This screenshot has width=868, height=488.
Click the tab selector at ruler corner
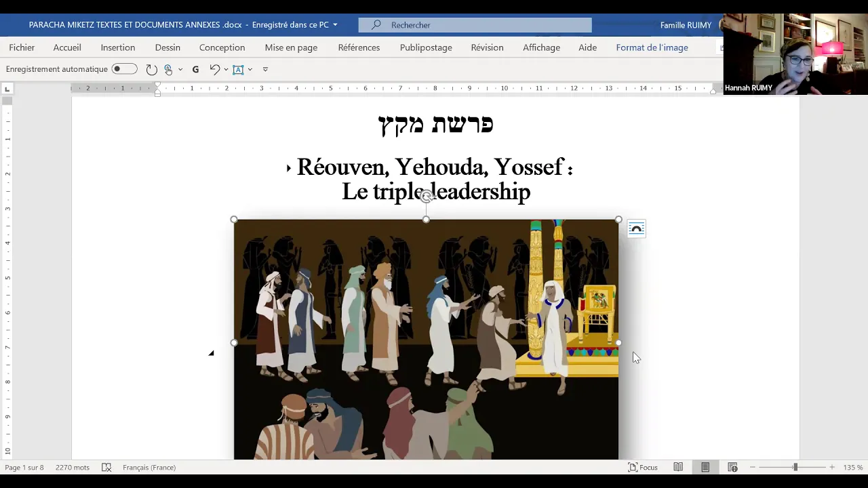(7, 89)
